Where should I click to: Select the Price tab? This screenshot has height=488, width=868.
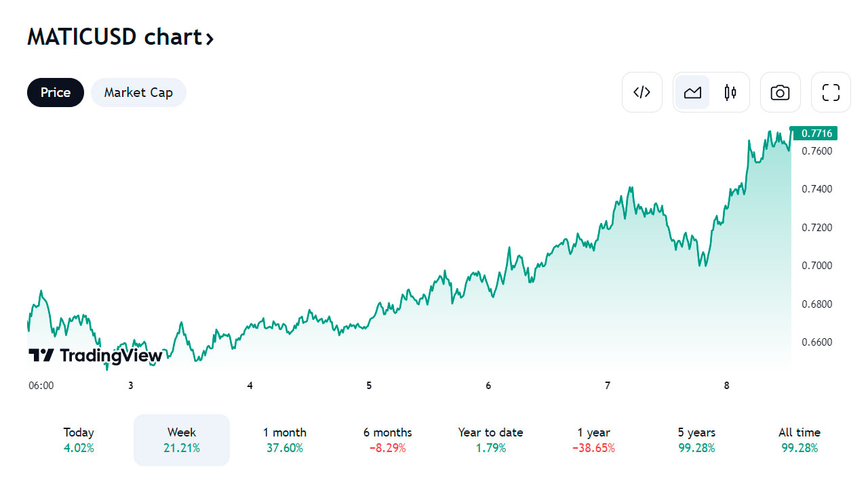(56, 92)
